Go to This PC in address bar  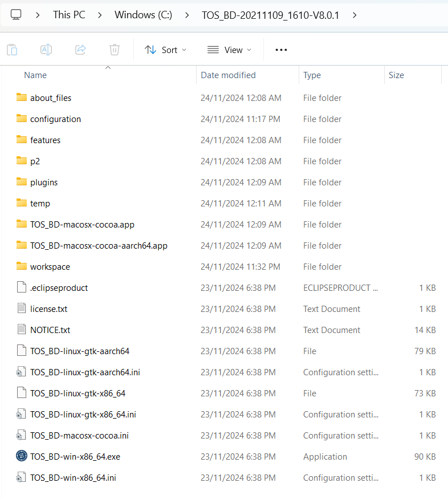click(x=69, y=15)
